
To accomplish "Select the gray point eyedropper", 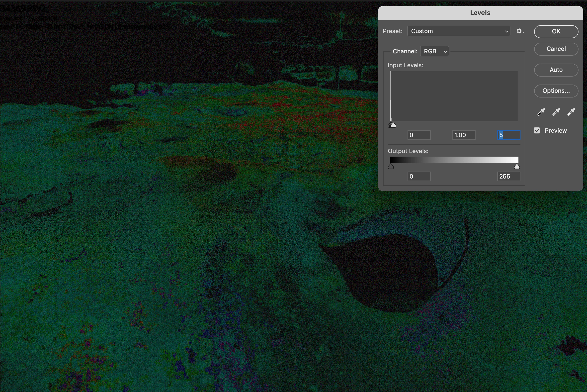I will point(556,112).
